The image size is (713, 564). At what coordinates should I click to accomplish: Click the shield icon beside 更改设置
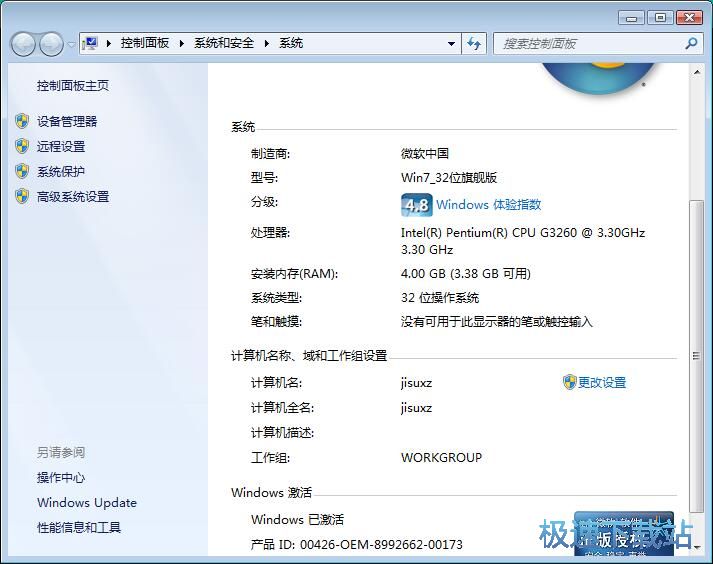coord(569,382)
